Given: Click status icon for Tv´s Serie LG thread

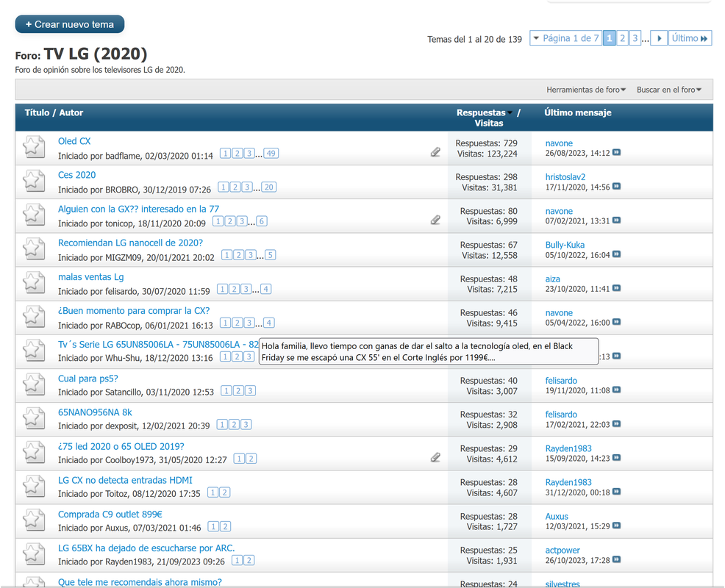Looking at the screenshot, I should click(x=34, y=351).
